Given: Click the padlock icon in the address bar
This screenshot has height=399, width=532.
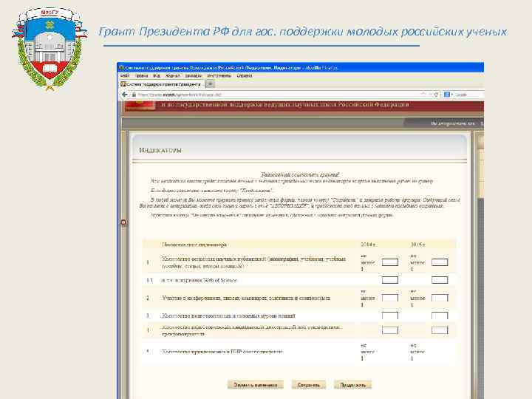Looking at the screenshot, I should 134,95.
